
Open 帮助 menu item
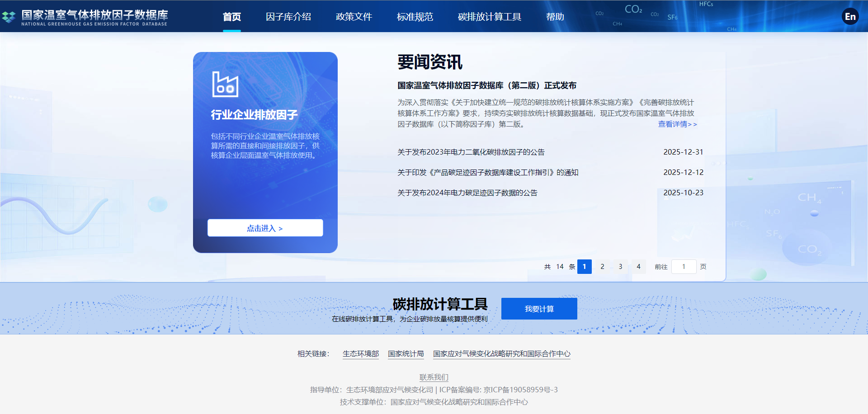(x=555, y=17)
